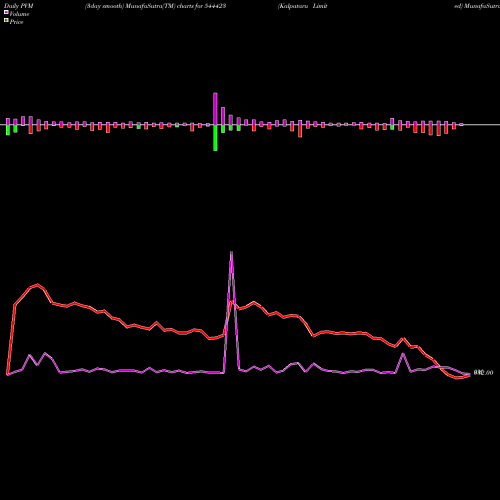
Task: Click the Volume legend color swatch
Action: (6, 12)
